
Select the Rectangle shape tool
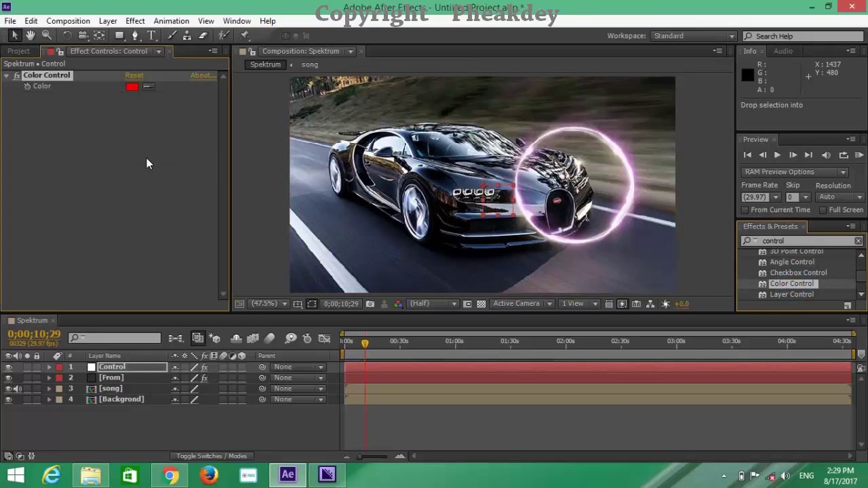point(119,35)
